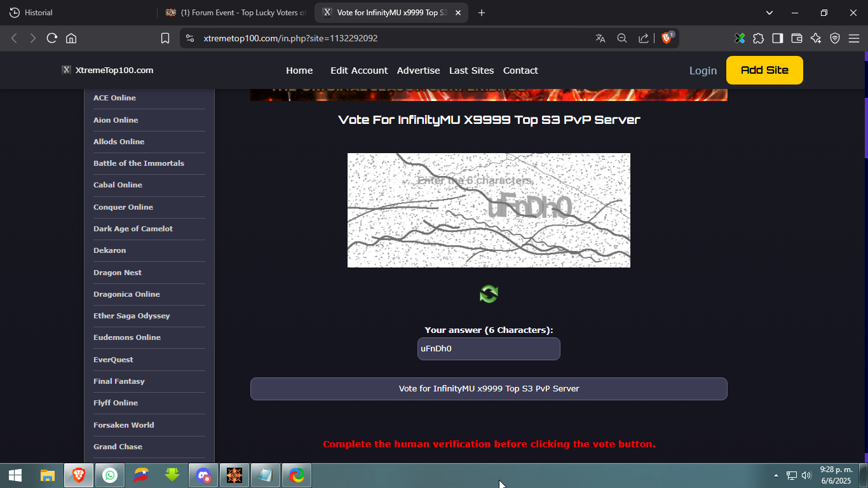Screen dimensions: 868x488
Task: Select Allods Online in the sidebar
Action: pyautogui.click(x=119, y=142)
